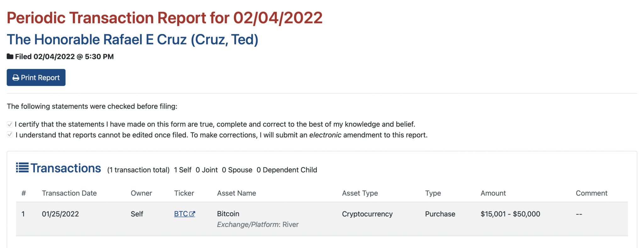This screenshot has height=248, width=644.
Task: Click the Comment column header
Action: click(591, 193)
